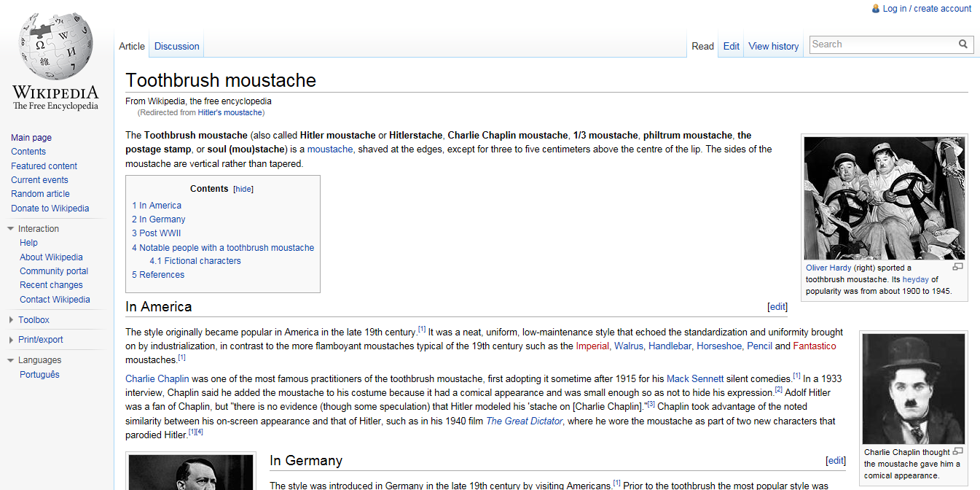Open Community portal link

[x=54, y=271]
